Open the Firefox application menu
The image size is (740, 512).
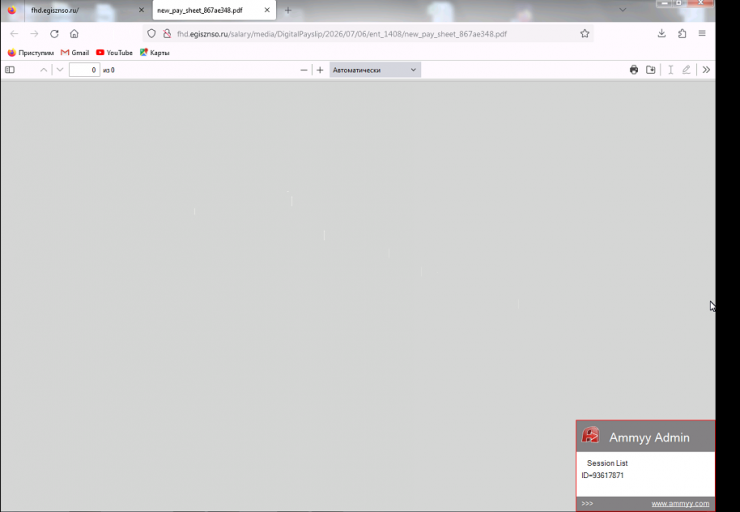702,34
